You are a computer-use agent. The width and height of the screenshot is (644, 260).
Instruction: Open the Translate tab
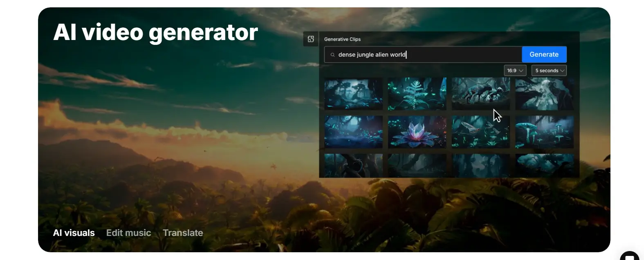[x=183, y=233]
